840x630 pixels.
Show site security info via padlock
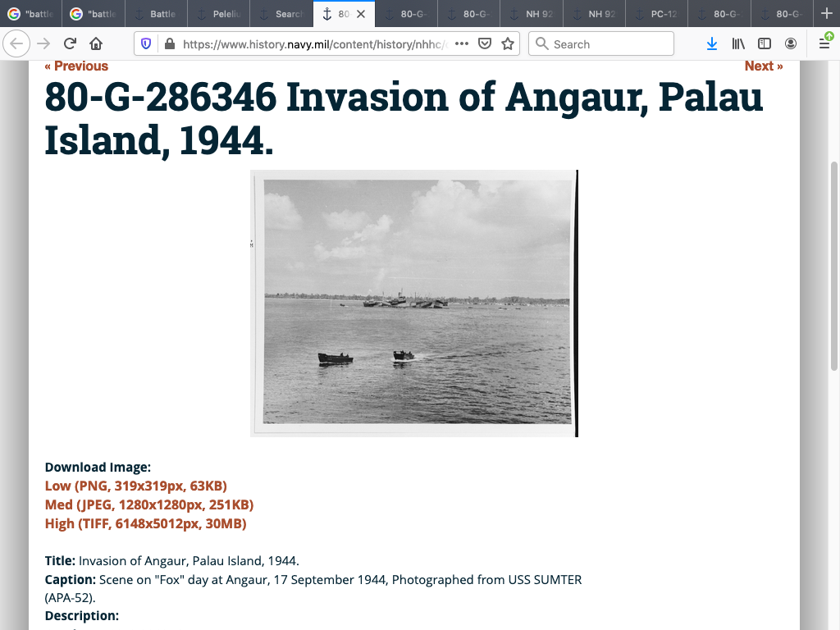170,43
